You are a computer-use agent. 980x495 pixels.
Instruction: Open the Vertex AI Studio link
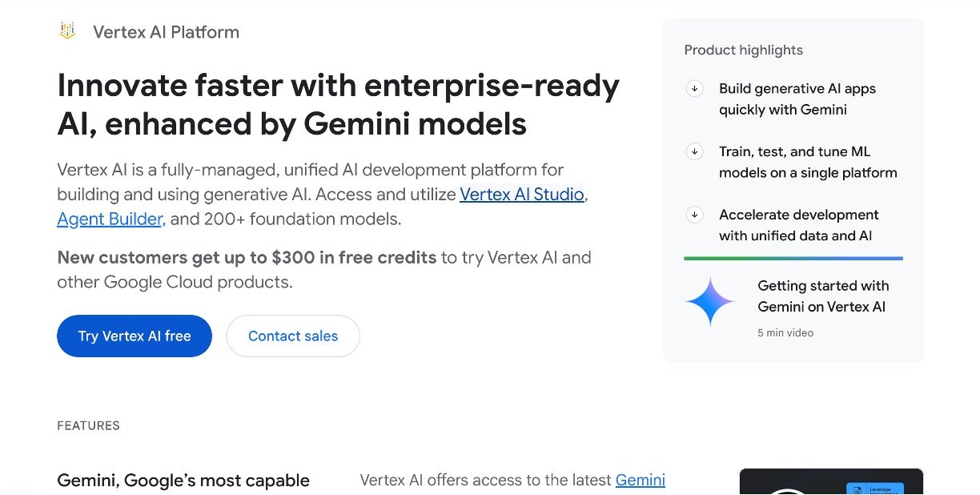522,194
